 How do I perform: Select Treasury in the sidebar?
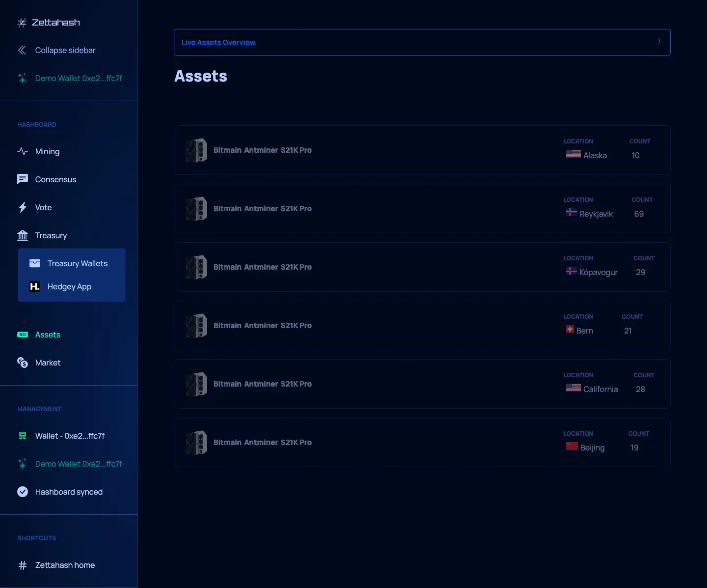pyautogui.click(x=51, y=235)
